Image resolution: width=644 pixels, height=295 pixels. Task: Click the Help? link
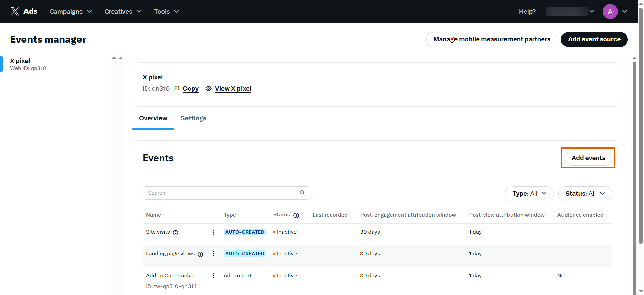coord(527,11)
